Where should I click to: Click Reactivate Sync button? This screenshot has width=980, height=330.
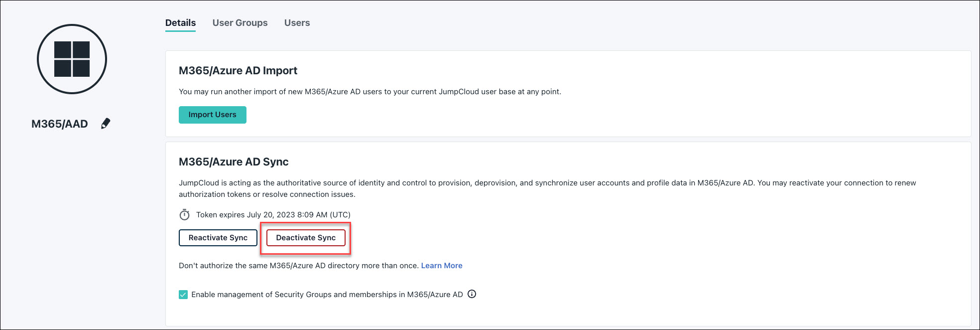[218, 238]
